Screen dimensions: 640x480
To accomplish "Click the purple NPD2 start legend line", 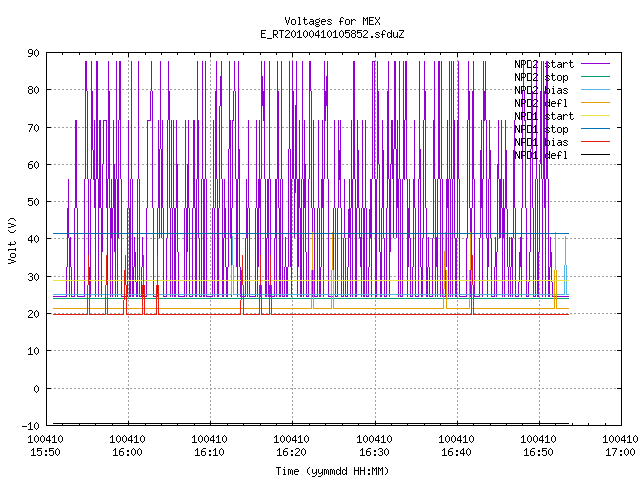I will (x=595, y=64).
